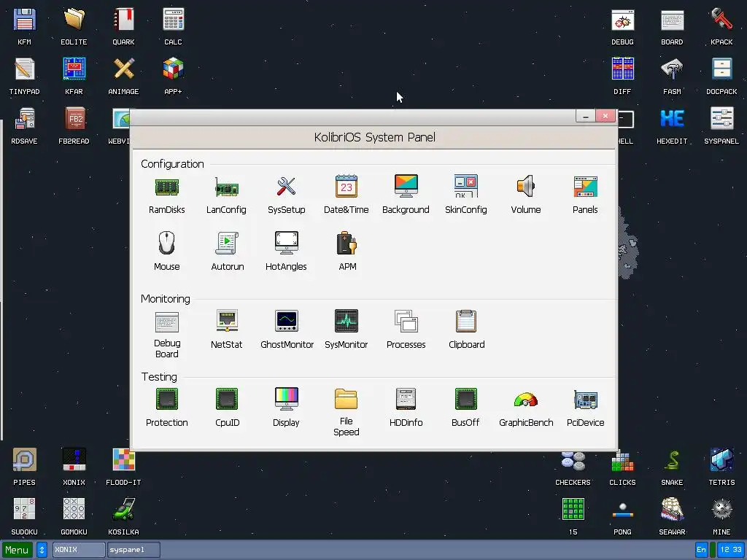Launch Debug Board in Monitoring
747x560 pixels.
point(167,322)
